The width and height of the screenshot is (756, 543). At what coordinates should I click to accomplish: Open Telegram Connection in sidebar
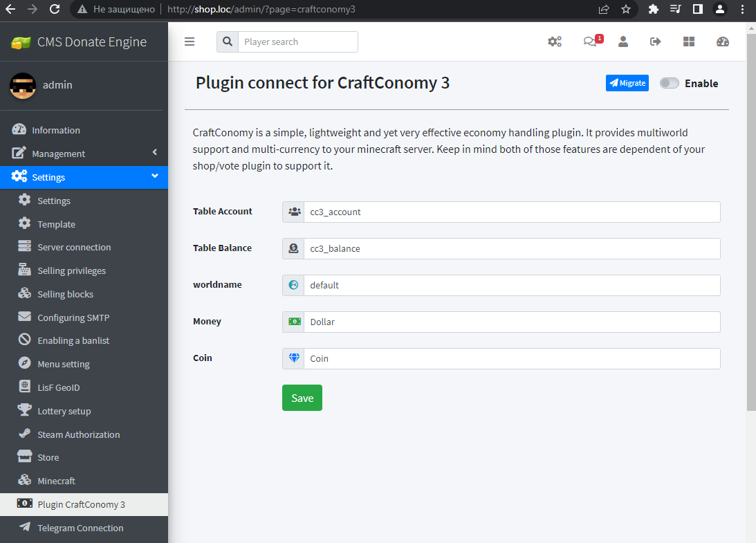click(x=80, y=528)
